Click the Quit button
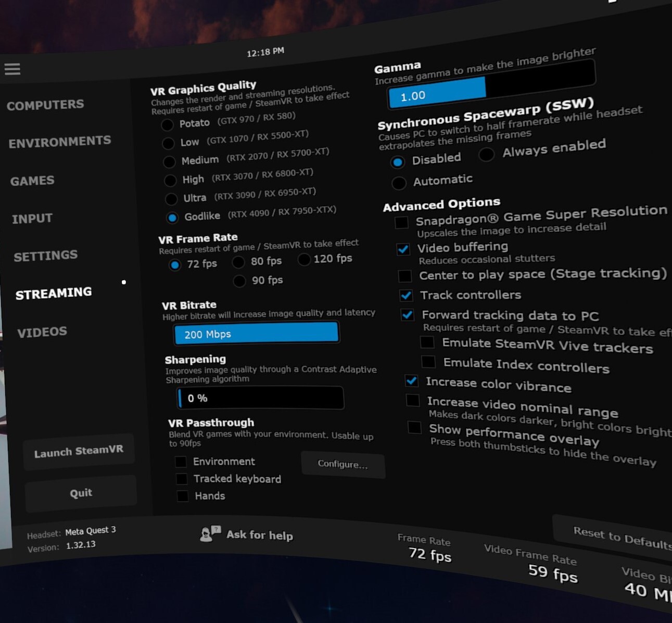672x623 pixels. click(x=81, y=493)
